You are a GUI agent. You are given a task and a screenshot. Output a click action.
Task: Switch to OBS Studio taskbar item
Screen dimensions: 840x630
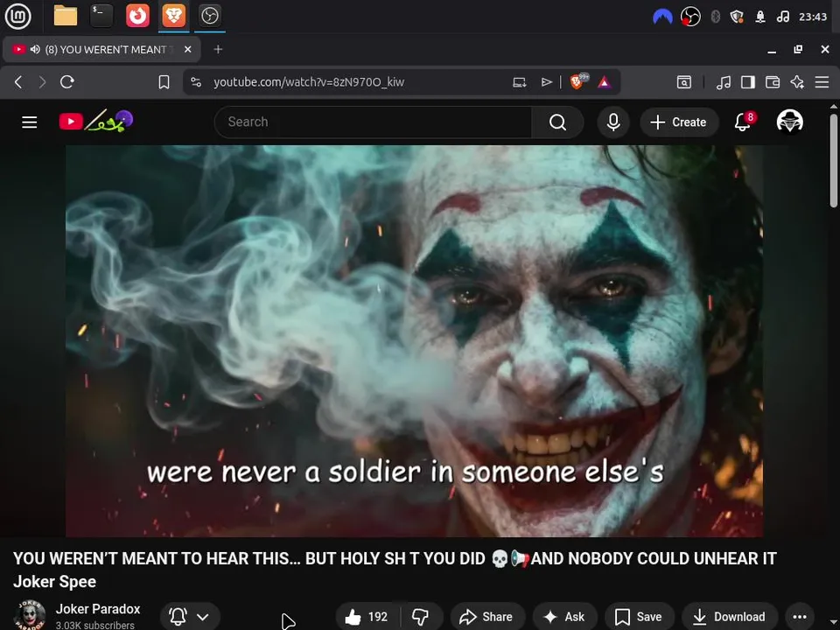(x=209, y=16)
